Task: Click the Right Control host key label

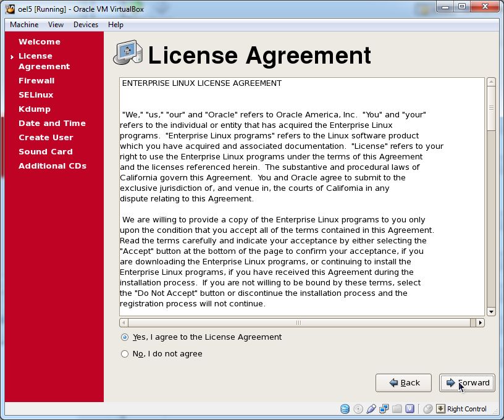Action: pos(467,409)
